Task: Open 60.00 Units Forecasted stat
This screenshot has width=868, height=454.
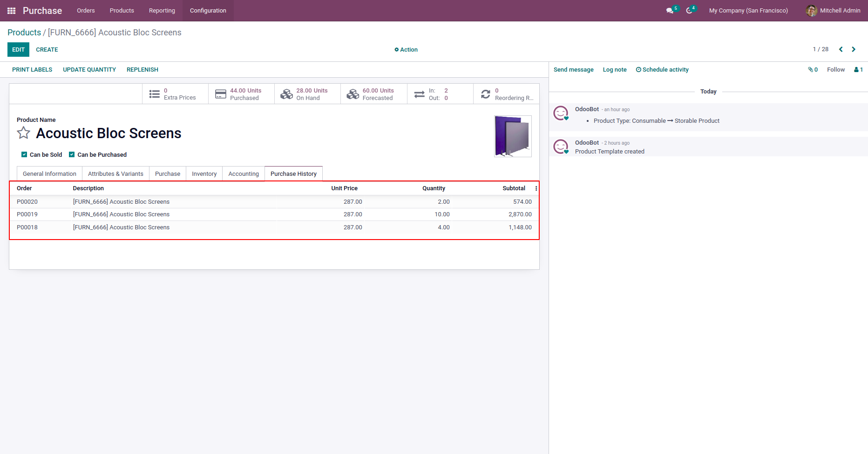Action: [x=374, y=94]
